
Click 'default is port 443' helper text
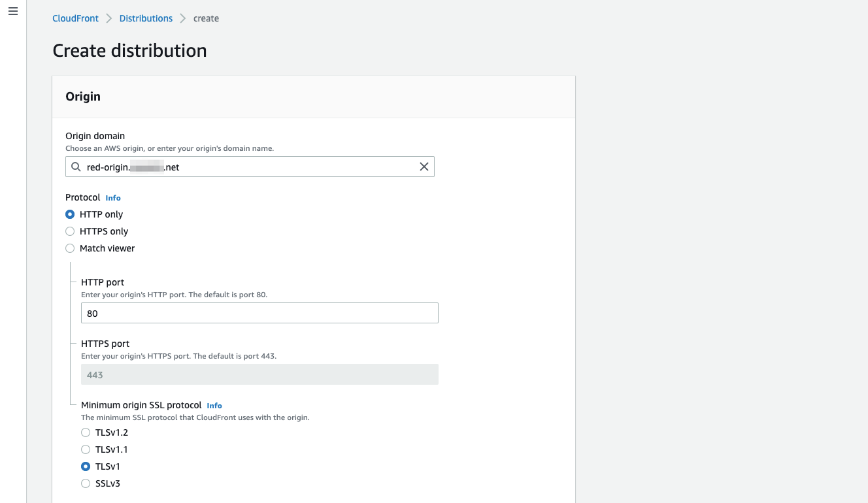coord(178,356)
